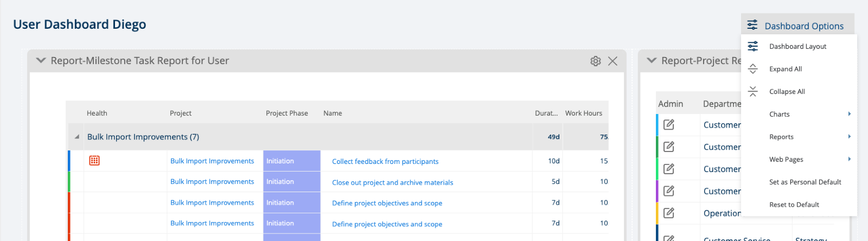
Task: Click the Dashboard Options sliders icon
Action: pyautogui.click(x=752, y=25)
